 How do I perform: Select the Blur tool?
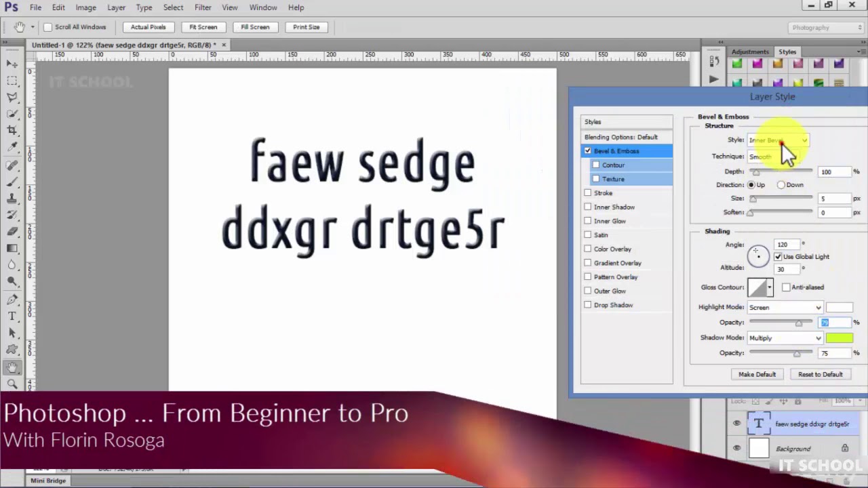12,265
